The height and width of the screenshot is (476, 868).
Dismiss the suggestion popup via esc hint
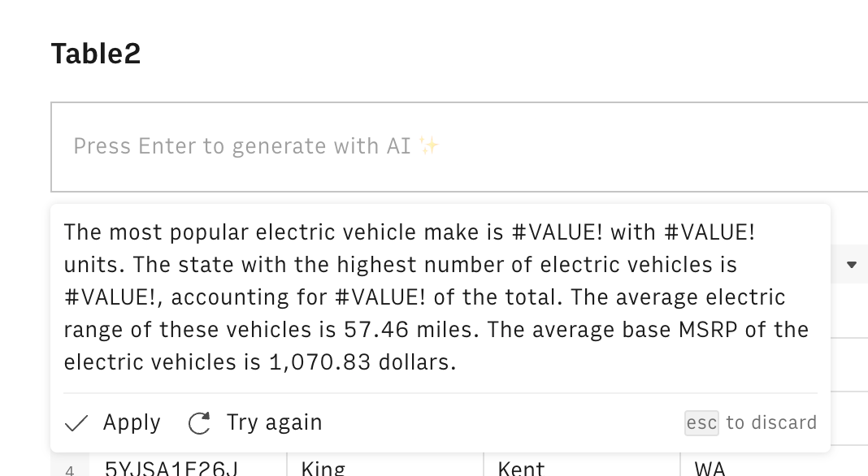click(701, 422)
